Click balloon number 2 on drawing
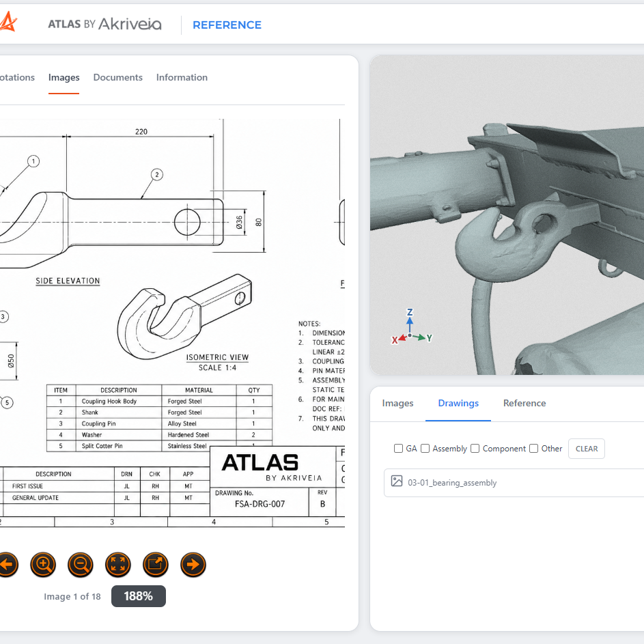The height and width of the screenshot is (644, 644). click(157, 175)
